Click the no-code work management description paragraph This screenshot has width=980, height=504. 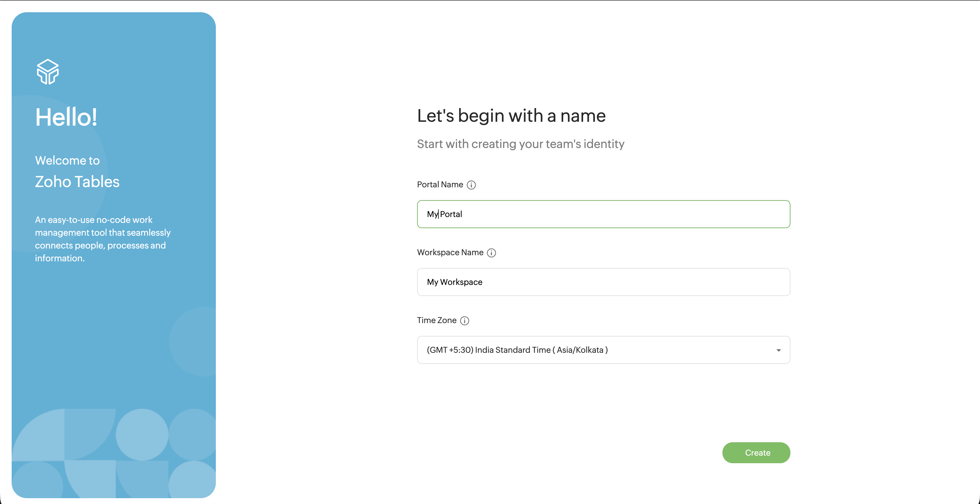103,239
